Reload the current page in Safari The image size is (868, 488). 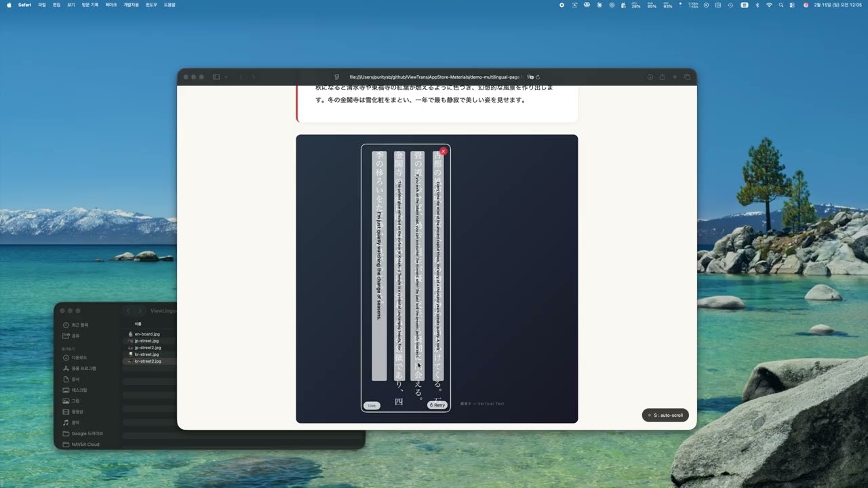click(538, 77)
